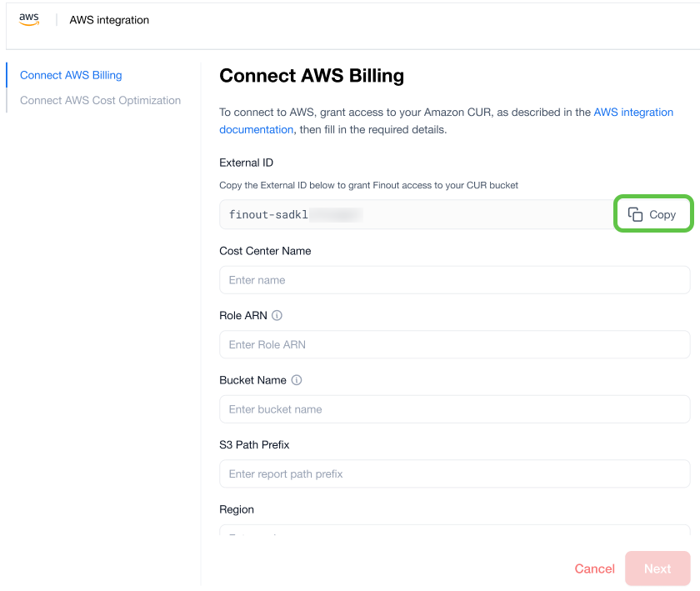Click the AWS logo in the header
Screen dimensions: 700x591
(29, 20)
